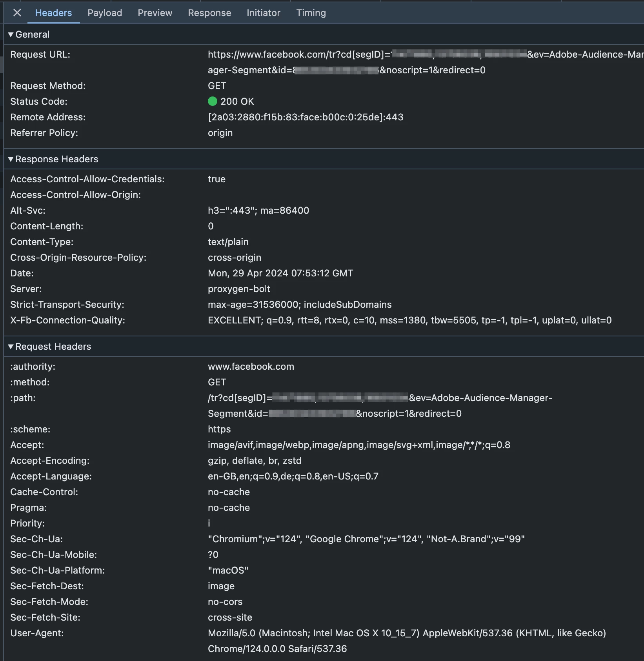Click the Accept-Language value
This screenshot has width=644, height=661.
point(293,476)
